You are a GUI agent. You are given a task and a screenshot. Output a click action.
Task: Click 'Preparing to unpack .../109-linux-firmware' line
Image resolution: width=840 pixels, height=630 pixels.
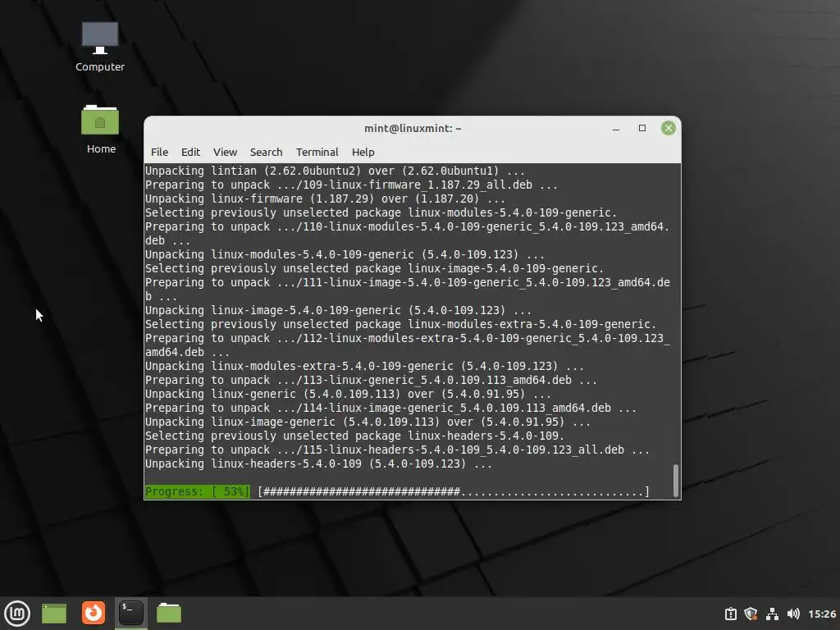pos(351,185)
